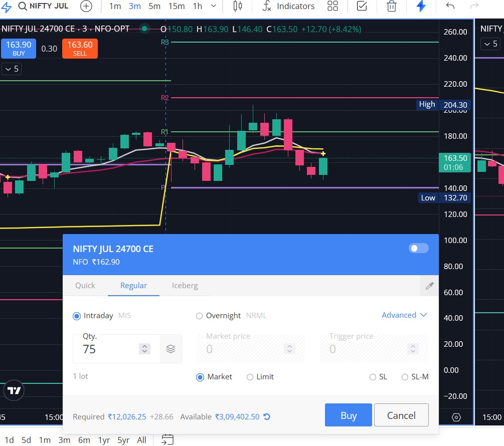Open NIFTY JUL symbol search
The width and height of the screenshot is (504, 446).
[x=44, y=6]
